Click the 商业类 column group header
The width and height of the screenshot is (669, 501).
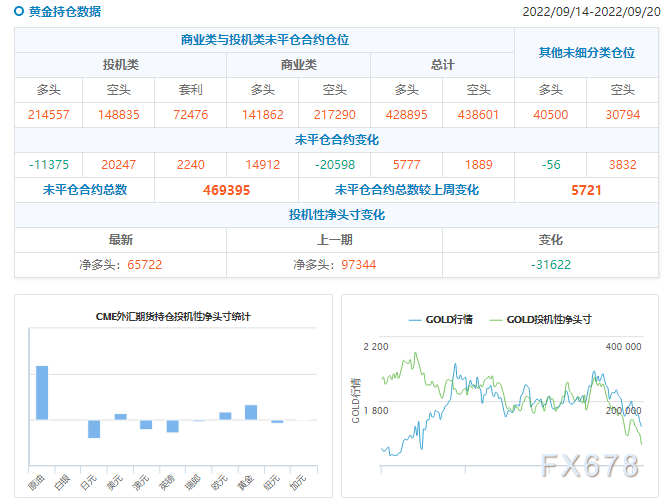[x=299, y=65]
